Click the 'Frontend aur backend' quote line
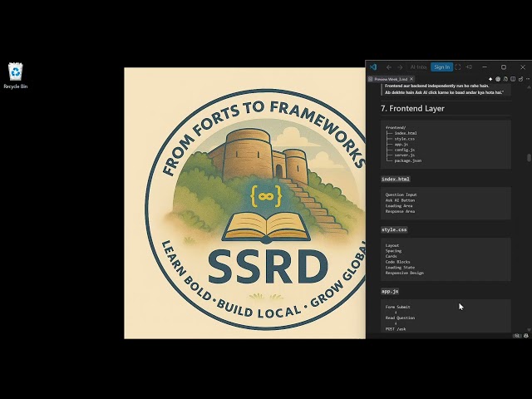Viewport: 532px width, 399px height. click(x=436, y=86)
